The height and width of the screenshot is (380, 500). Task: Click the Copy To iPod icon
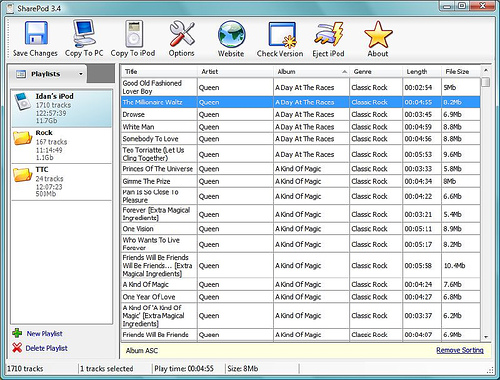(x=134, y=33)
